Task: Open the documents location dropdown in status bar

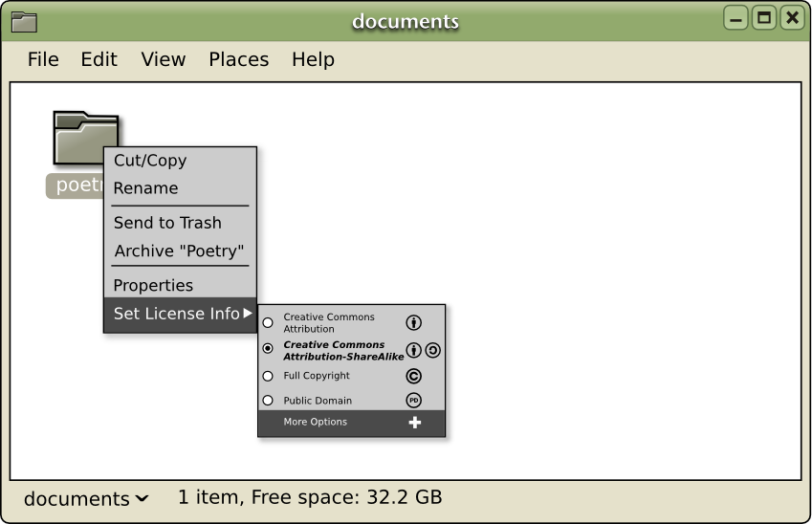Action: tap(86, 498)
